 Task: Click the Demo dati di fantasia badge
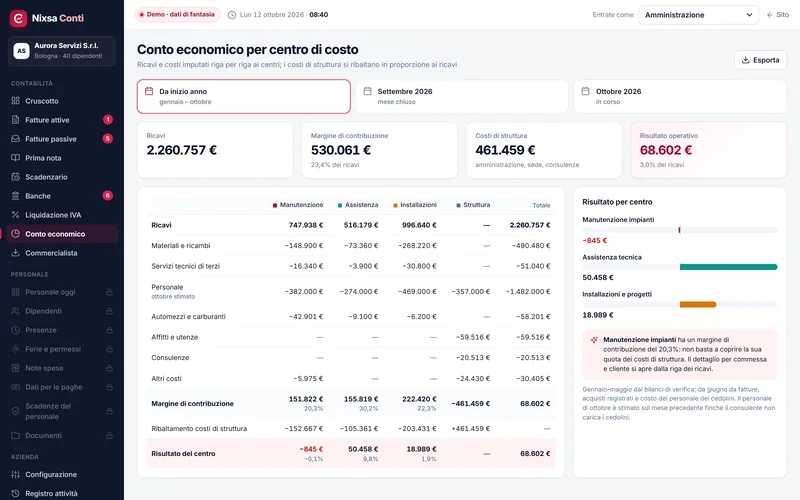177,15
